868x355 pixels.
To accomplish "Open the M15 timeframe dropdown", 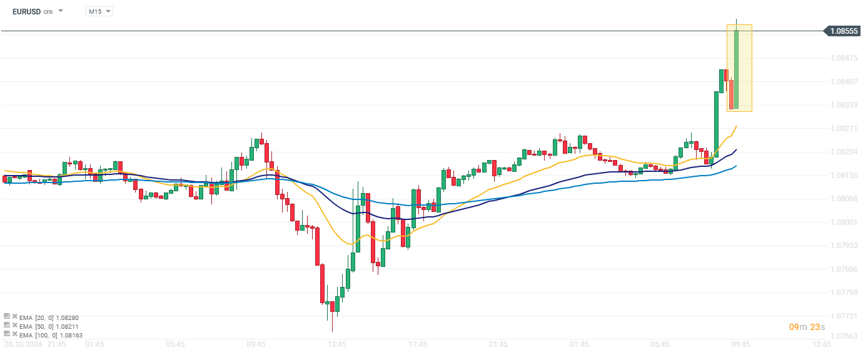I will tap(99, 11).
